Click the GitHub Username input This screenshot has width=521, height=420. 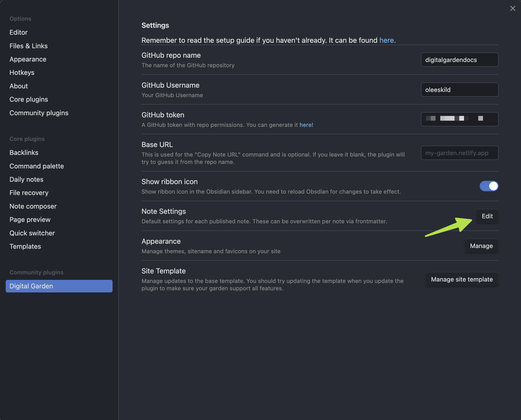tap(459, 90)
